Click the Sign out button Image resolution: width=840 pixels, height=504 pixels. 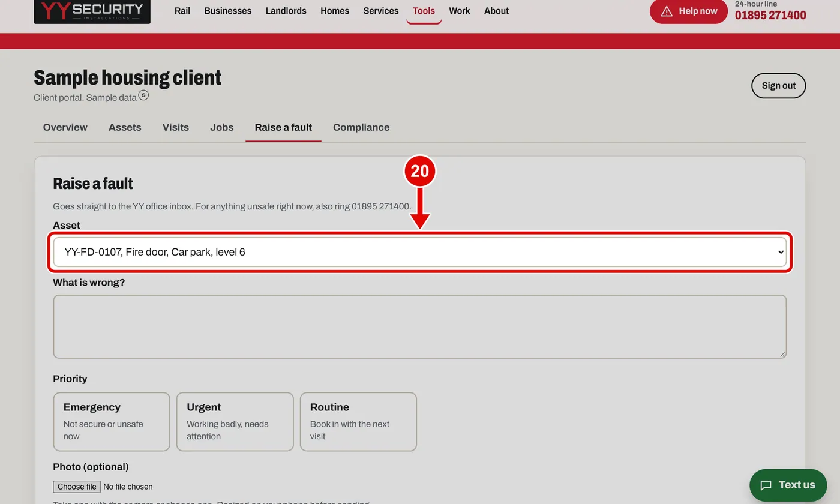[779, 86]
